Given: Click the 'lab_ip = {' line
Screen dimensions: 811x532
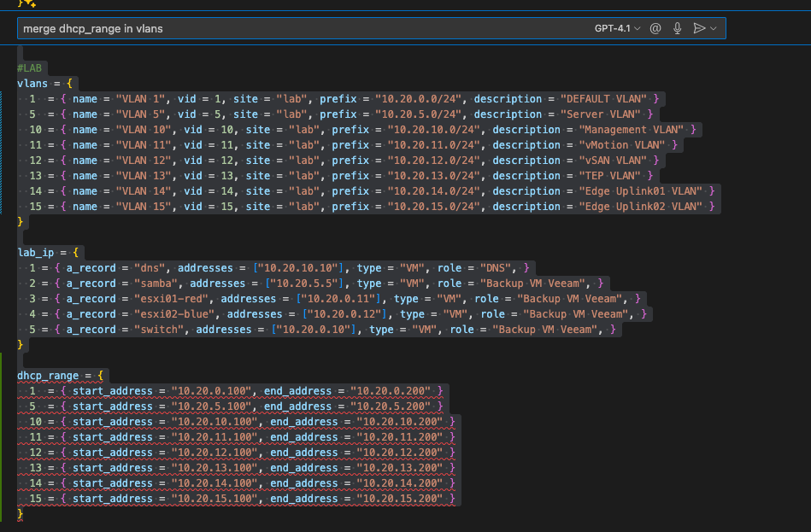Looking at the screenshot, I should (x=48, y=252).
